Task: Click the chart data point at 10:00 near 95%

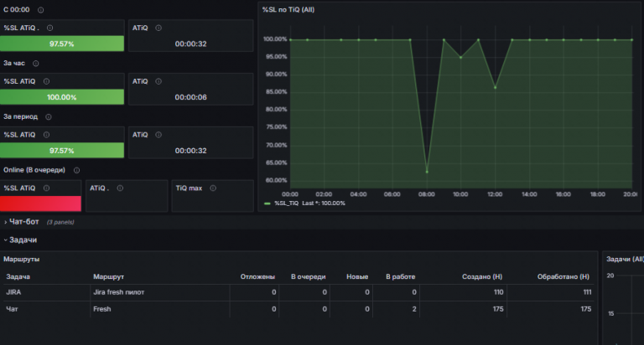Action: click(461, 58)
